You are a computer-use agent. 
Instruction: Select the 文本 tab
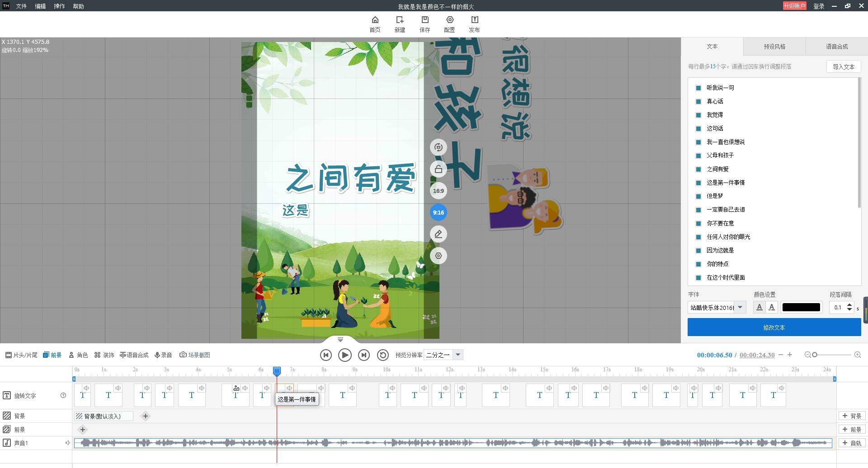(x=712, y=47)
